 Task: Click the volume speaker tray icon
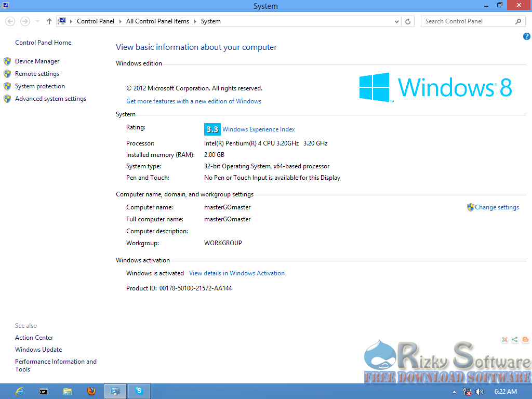480,392
